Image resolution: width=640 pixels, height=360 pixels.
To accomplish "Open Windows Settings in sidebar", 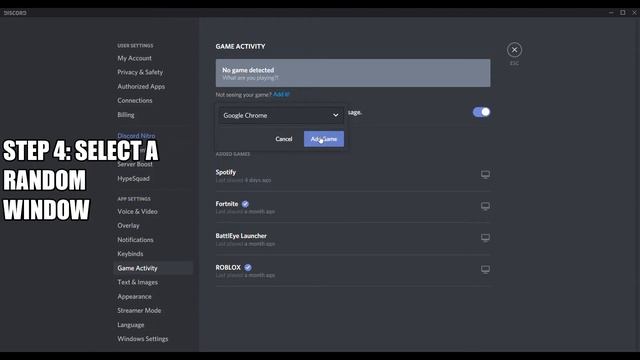I will 142,339.
